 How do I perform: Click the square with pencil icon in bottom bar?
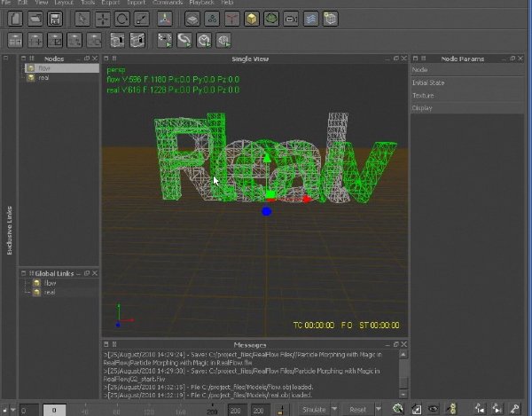[x=416, y=409]
